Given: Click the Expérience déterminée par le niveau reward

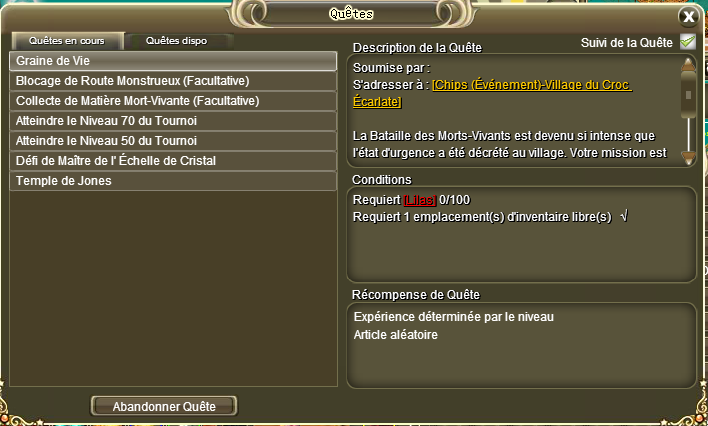Looking at the screenshot, I should 453,317.
